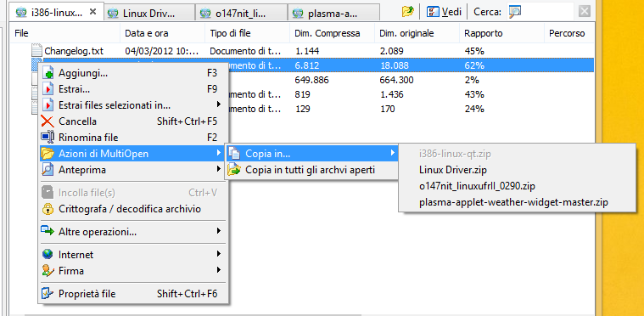The height and width of the screenshot is (316, 644).
Task: Select Rinomina file menu entry
Action: [x=132, y=138]
